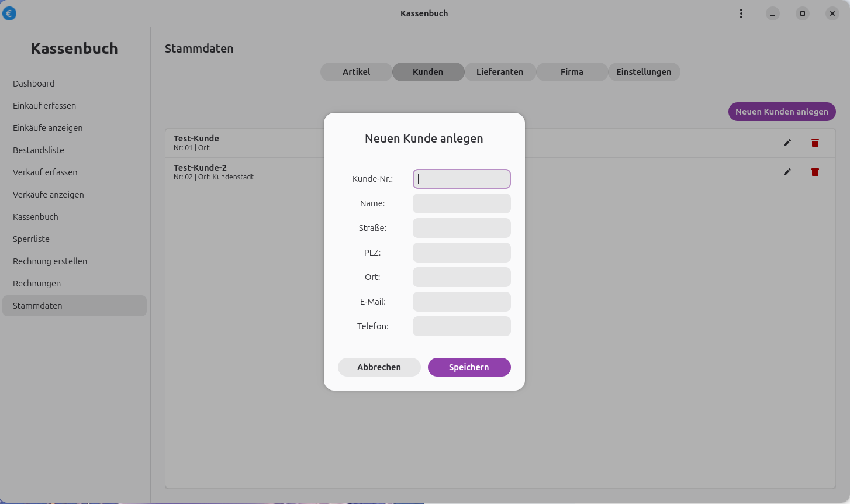Focus the Kunde-Nr. input field

pos(461,179)
